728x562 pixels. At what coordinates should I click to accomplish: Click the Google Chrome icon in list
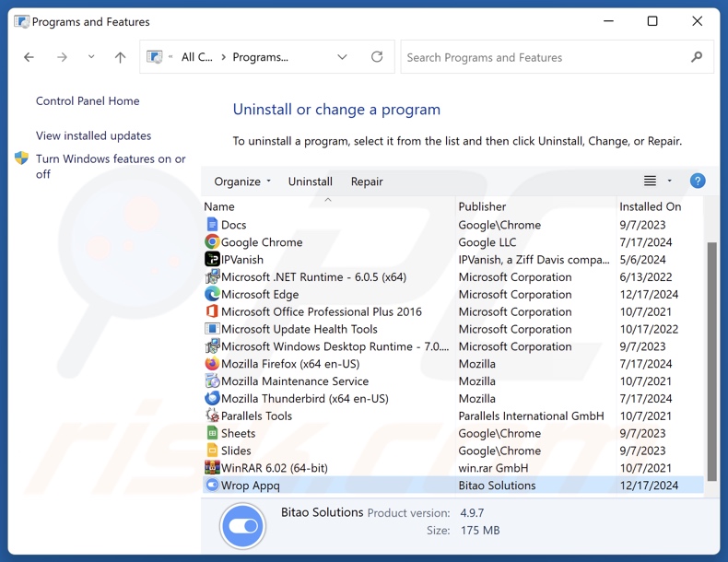212,241
